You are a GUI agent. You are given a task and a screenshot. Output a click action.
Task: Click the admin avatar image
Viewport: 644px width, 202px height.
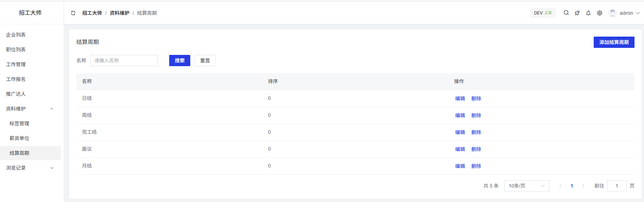[612, 13]
